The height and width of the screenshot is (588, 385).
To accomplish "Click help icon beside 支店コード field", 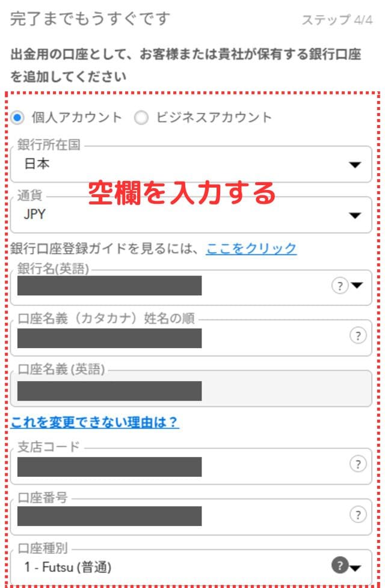I will click(358, 464).
